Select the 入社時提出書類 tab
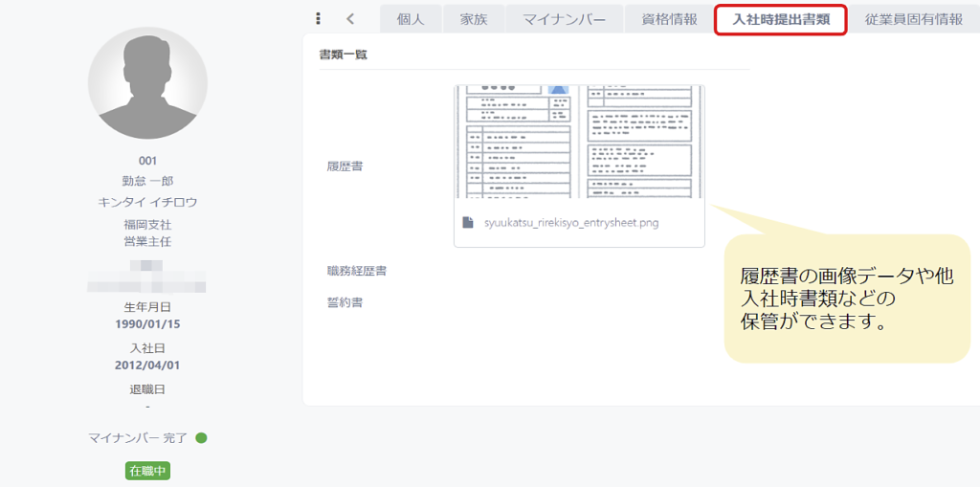Viewport: 980px width, 487px height. click(x=781, y=19)
